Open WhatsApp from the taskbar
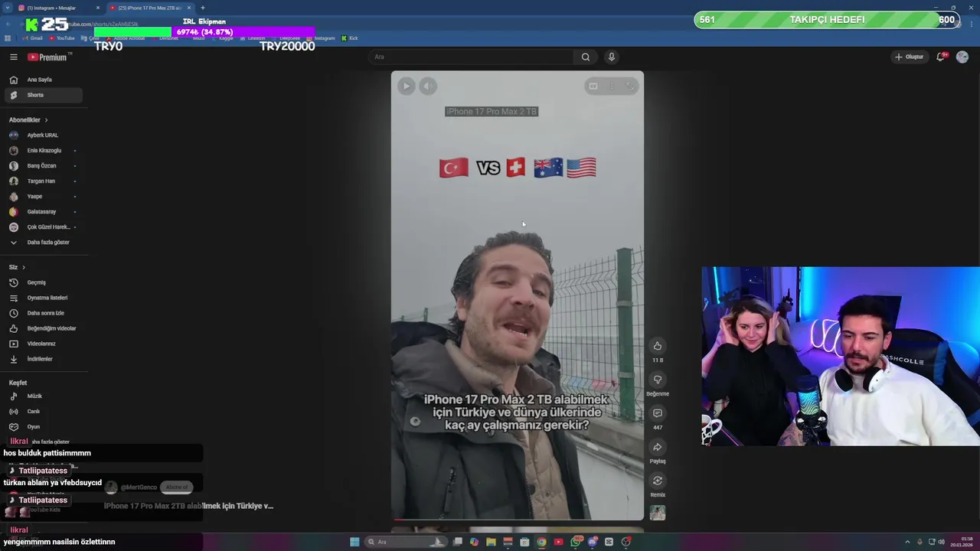 [x=576, y=542]
